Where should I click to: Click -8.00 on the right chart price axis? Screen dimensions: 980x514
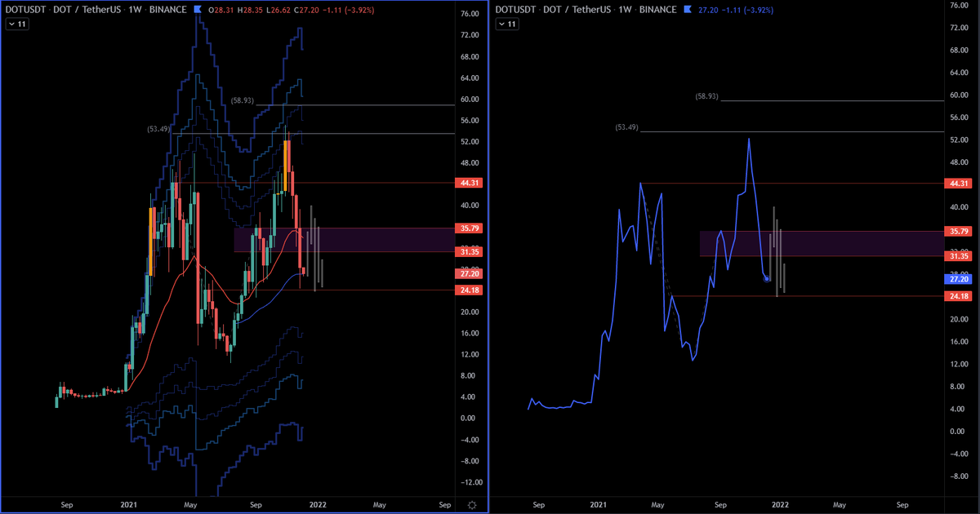(959, 475)
